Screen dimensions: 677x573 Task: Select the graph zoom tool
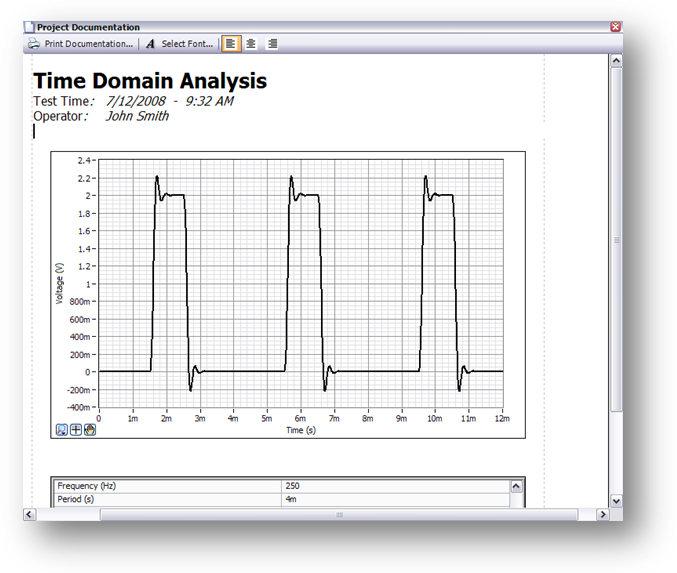click(62, 430)
